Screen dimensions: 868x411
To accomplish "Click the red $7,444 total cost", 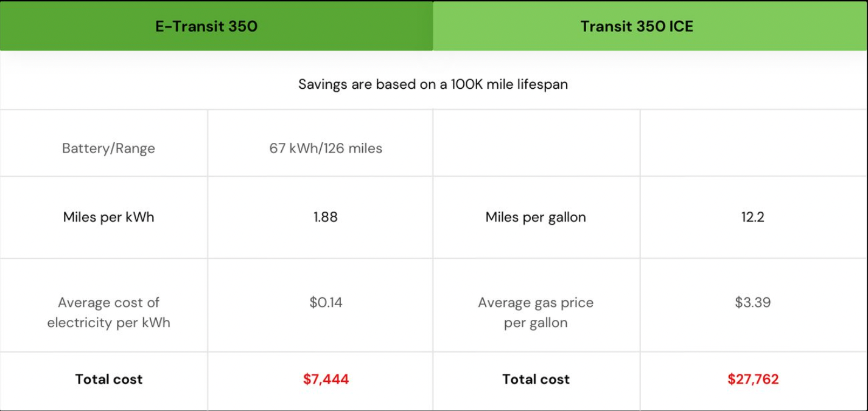I will tap(326, 379).
